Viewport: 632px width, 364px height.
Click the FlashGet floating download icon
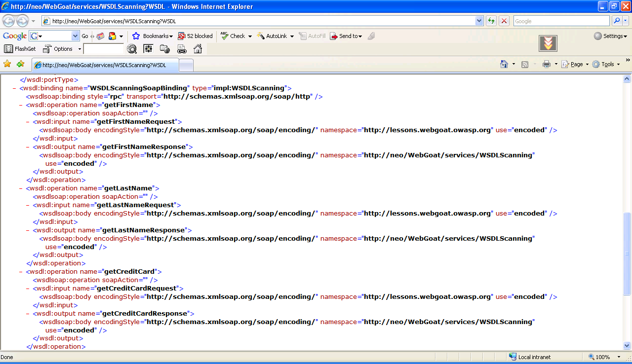pyautogui.click(x=548, y=43)
